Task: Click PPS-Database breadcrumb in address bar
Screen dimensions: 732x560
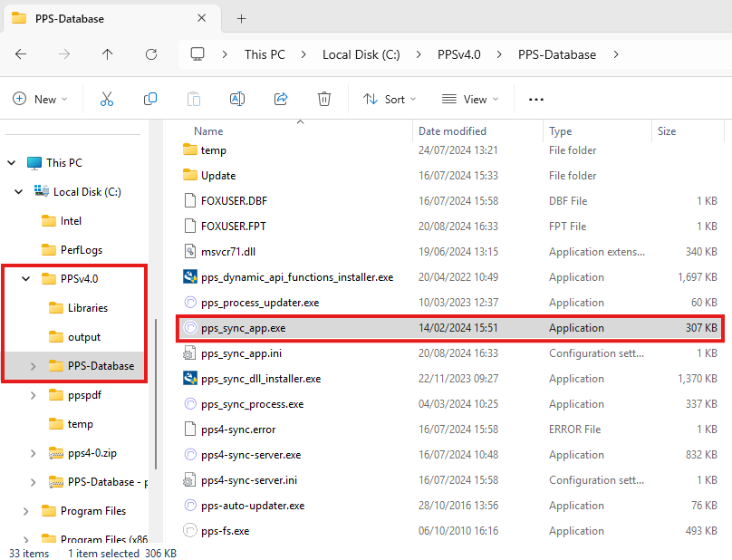Action: (x=557, y=54)
